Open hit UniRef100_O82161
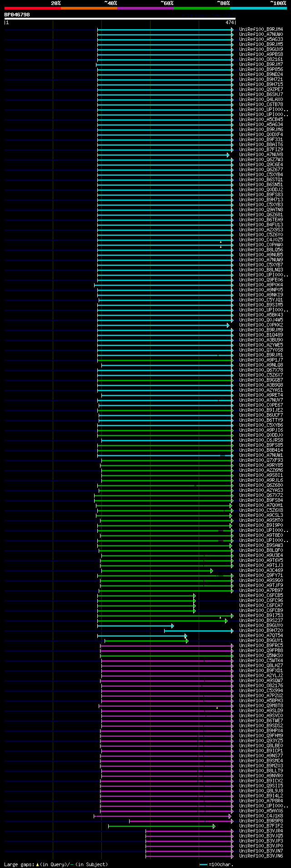The width and height of the screenshot is (291, 868). [x=261, y=60]
